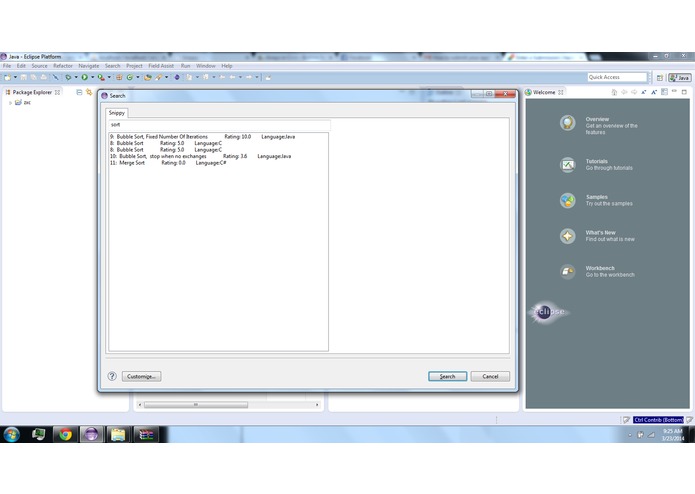This screenshot has height=494, width=695.
Task: Select the Package Explorer tab
Action: click(x=32, y=92)
